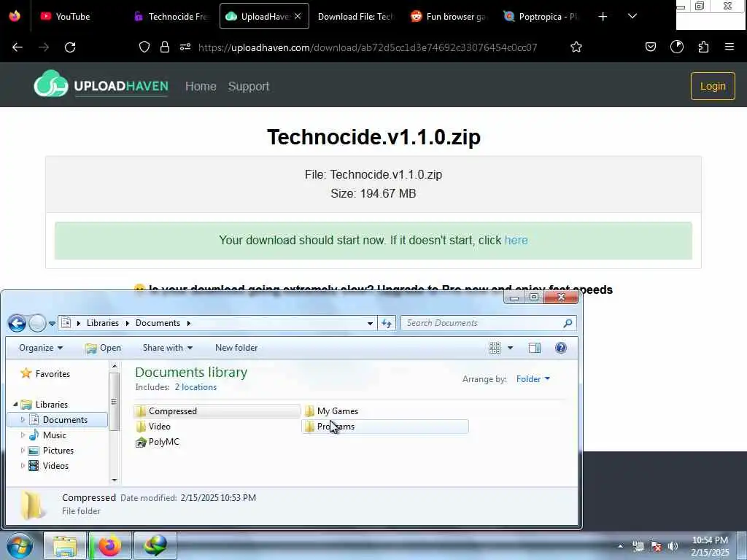Refresh the Explorer folder view

pos(387,323)
